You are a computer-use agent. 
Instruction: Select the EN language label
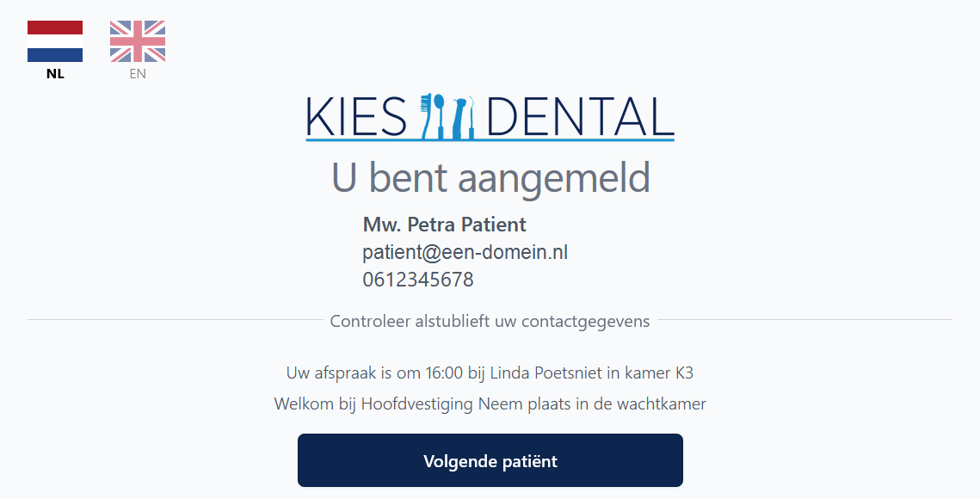(x=138, y=74)
